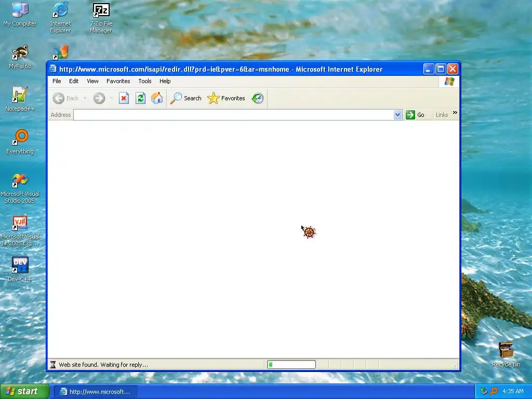Expand the Links toolbar chevron
532x399 pixels.
pyautogui.click(x=455, y=113)
